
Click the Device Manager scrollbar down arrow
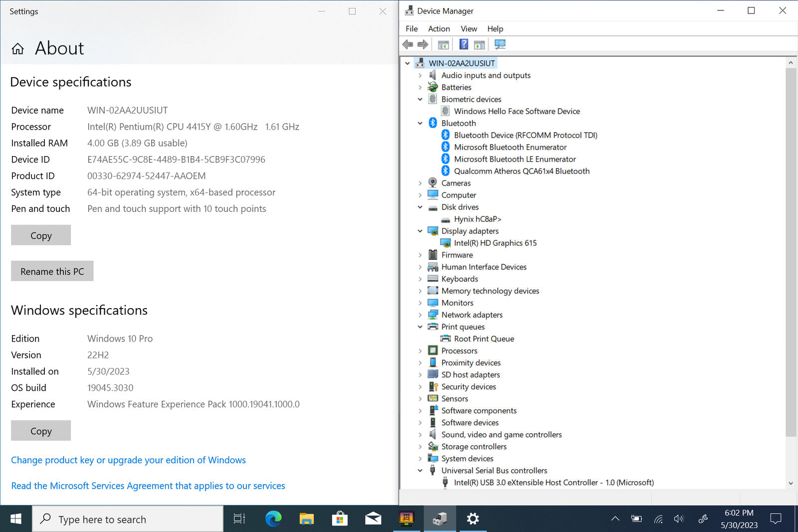coord(791,483)
